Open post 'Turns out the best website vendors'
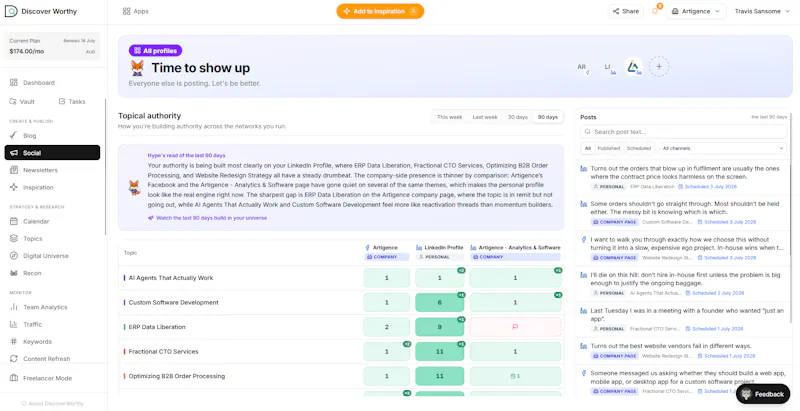Viewport: 800px width, 411px height. [x=683, y=351]
